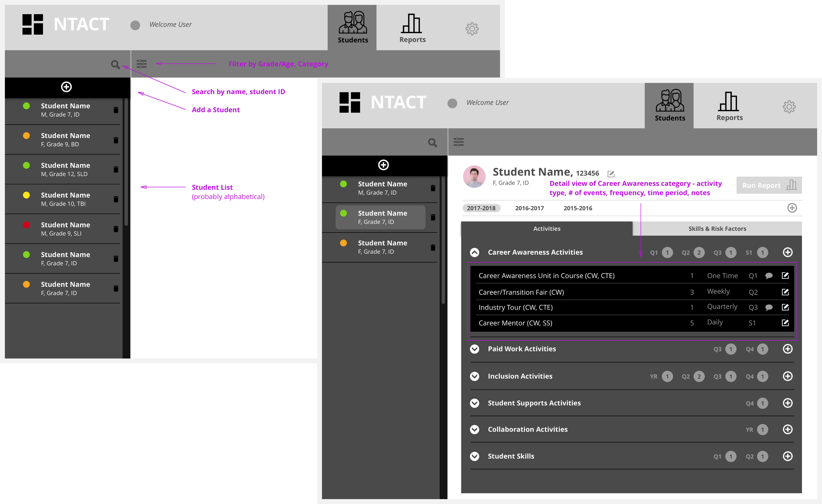Edit the Industry Tour entry
The image size is (822, 504).
pyautogui.click(x=785, y=307)
